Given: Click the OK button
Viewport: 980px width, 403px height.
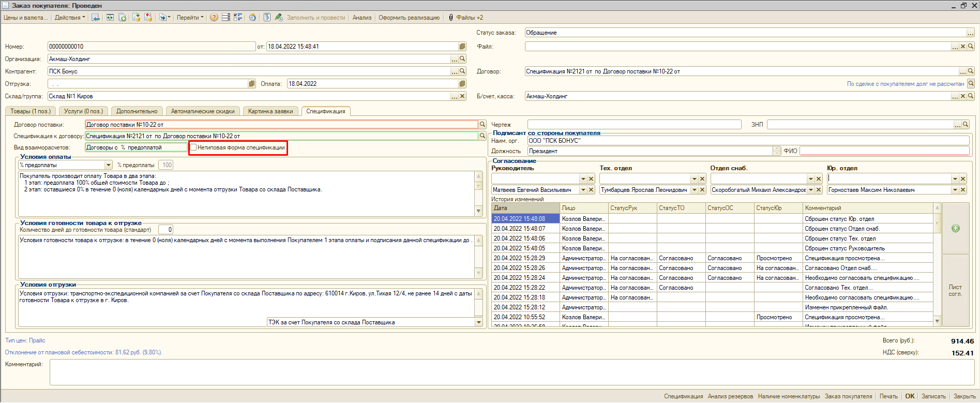Looking at the screenshot, I should click(910, 396).
